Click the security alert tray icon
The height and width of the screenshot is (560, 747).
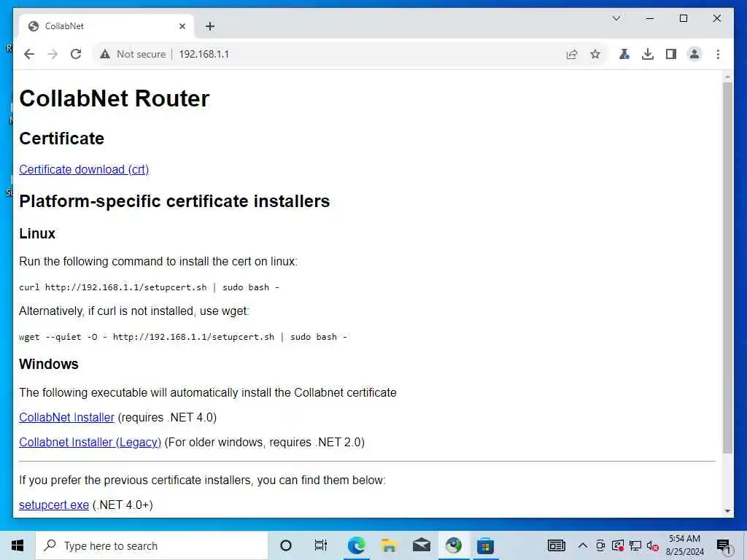[617, 545]
